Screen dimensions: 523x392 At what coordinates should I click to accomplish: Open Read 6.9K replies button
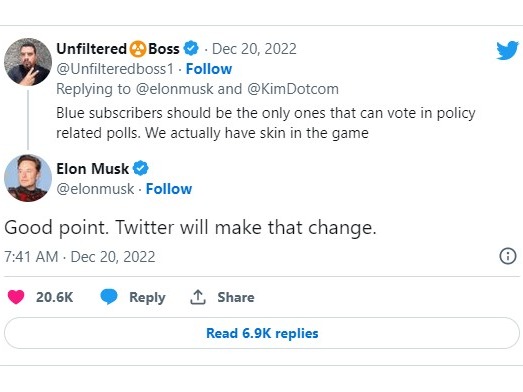coord(262,333)
